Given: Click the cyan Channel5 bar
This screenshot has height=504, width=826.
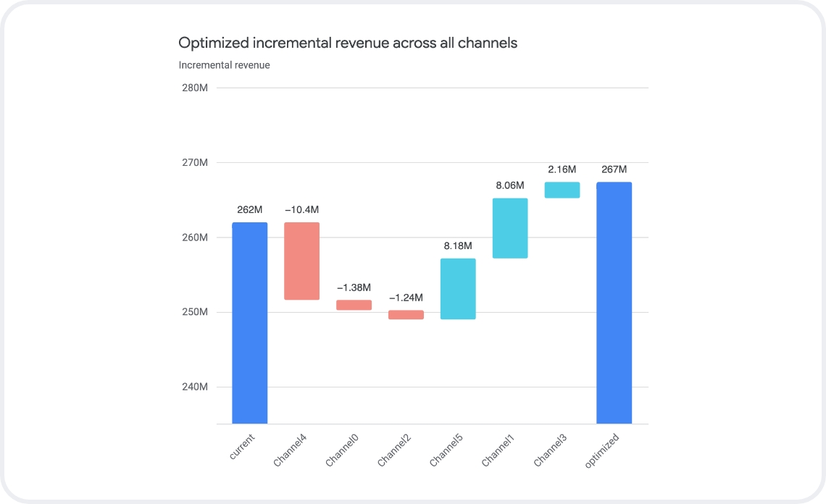Looking at the screenshot, I should click(459, 289).
